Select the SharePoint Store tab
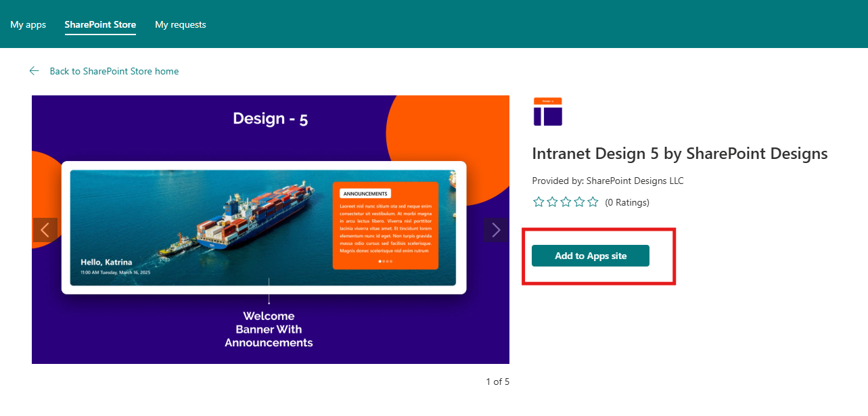The height and width of the screenshot is (416, 868). click(100, 24)
